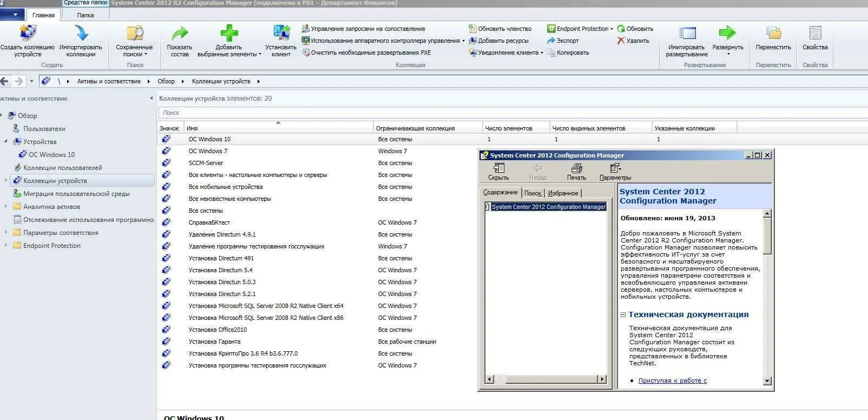This screenshot has height=420, width=868.
Task: Click help content scroll down arrow
Action: point(767,381)
